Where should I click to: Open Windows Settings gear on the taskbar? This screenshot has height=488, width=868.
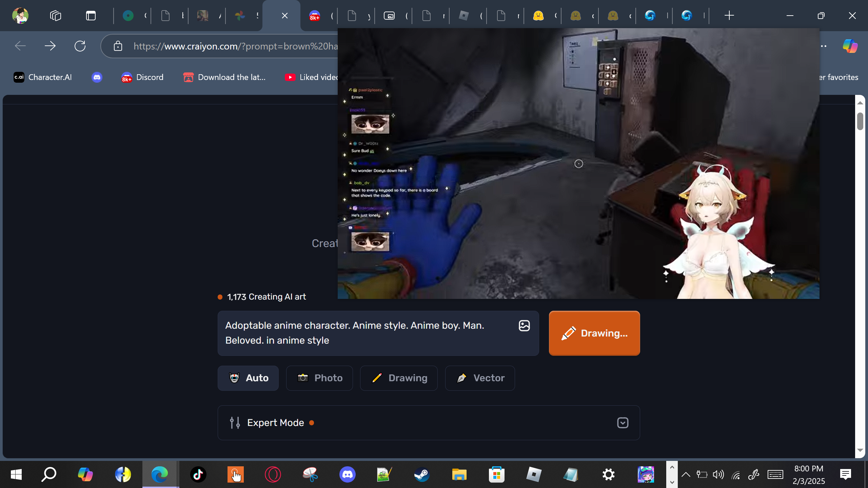coord(609,474)
